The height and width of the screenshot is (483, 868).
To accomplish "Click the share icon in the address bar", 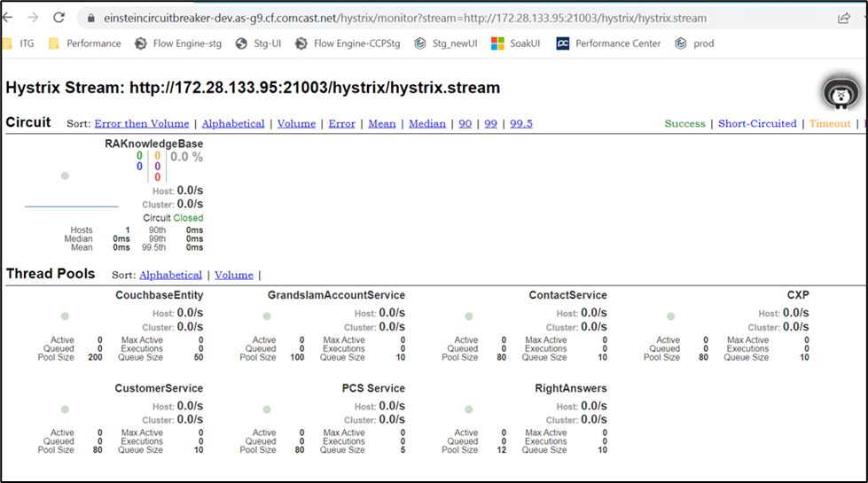I will pos(844,19).
